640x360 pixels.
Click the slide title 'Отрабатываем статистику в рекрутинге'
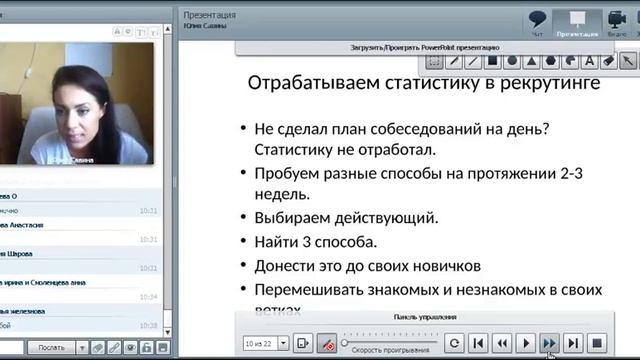pos(424,82)
